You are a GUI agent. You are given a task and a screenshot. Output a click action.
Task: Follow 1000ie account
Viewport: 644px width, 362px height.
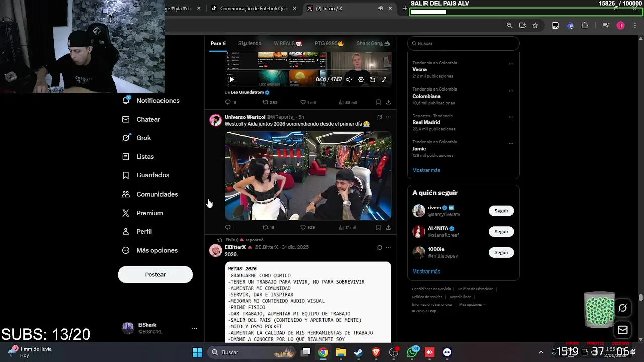pyautogui.click(x=501, y=252)
